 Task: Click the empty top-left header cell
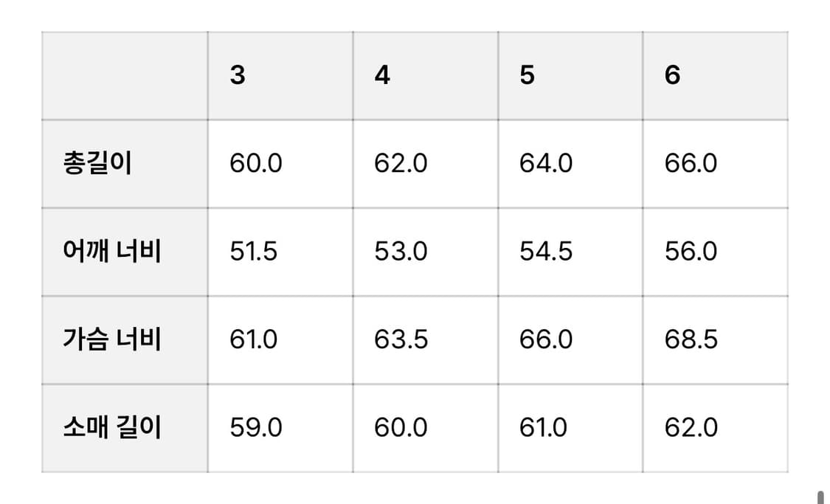tap(125, 75)
